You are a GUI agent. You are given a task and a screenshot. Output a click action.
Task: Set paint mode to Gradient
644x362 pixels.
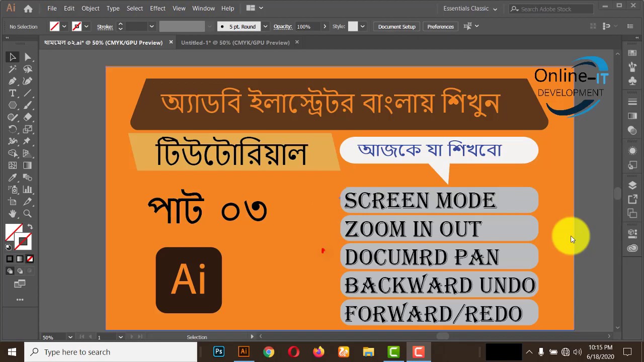[x=20, y=259]
